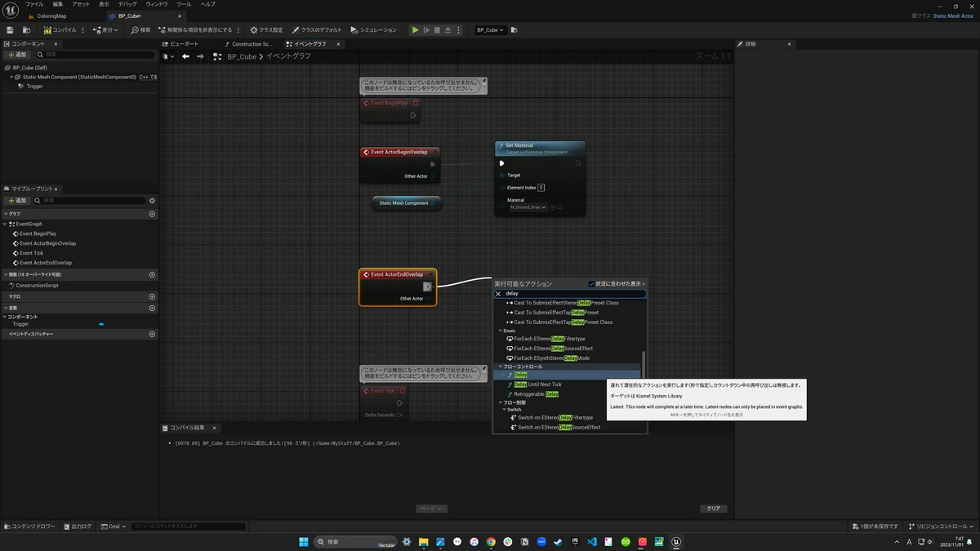Click the green Play button
Viewport: 980px width, 551px height.
(x=415, y=30)
